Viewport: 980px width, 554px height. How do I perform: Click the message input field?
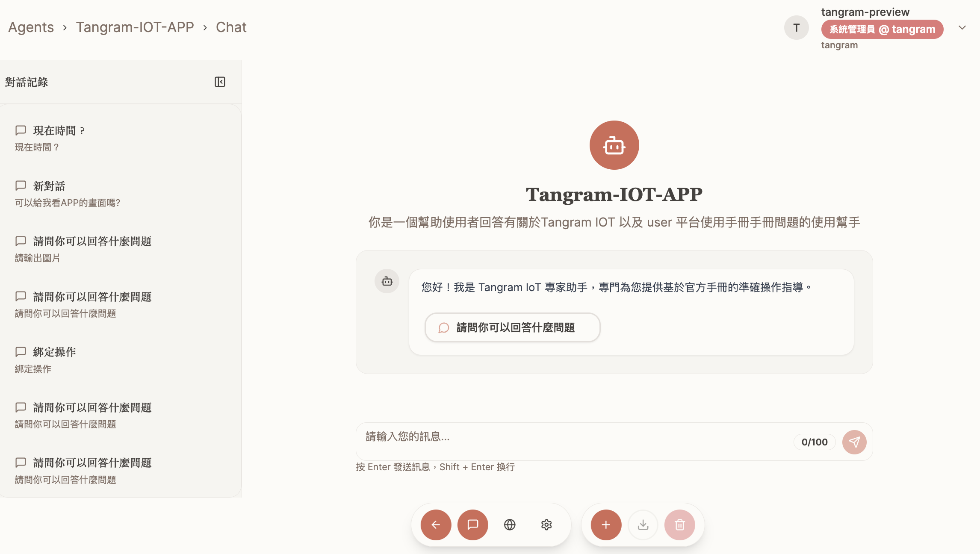(x=573, y=437)
